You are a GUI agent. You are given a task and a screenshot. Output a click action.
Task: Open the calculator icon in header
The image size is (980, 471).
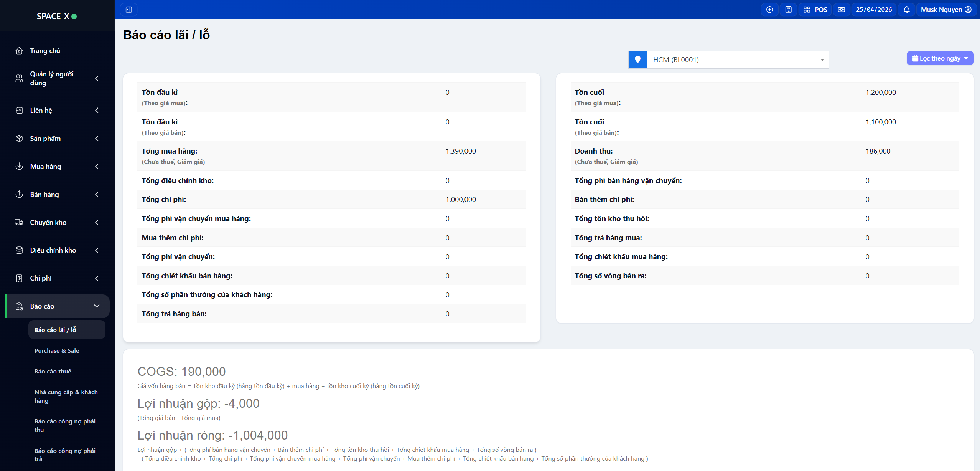click(x=788, y=10)
